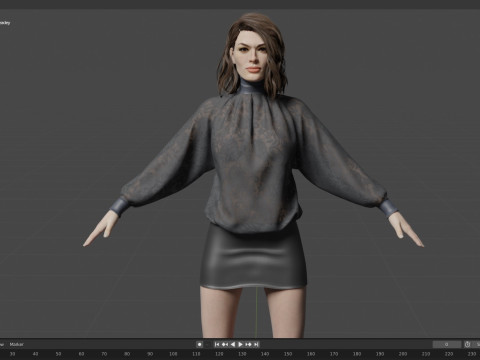Click frame 50 on the timeline ruler
Image resolution: width=480 pixels, height=360 pixels.
click(x=58, y=354)
